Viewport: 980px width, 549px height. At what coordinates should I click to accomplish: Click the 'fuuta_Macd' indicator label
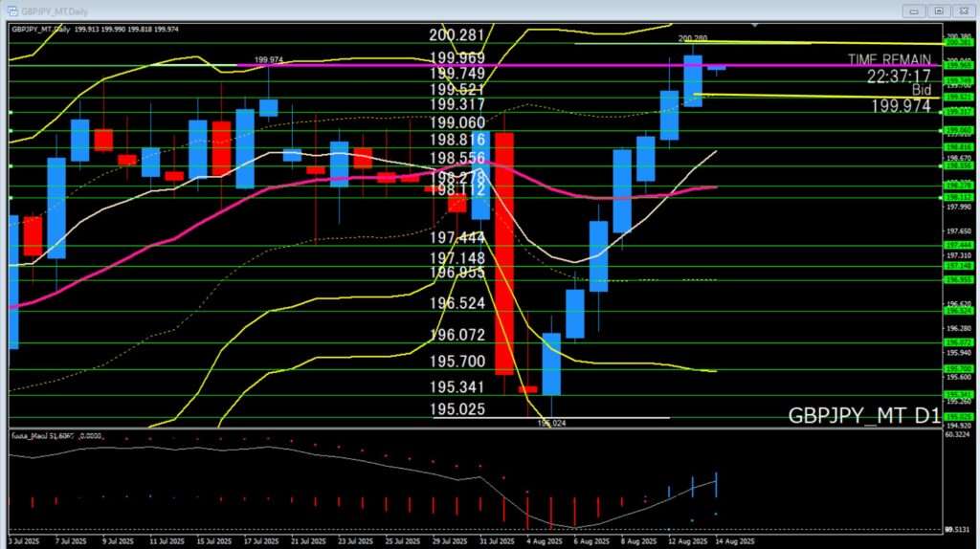[x=29, y=435]
